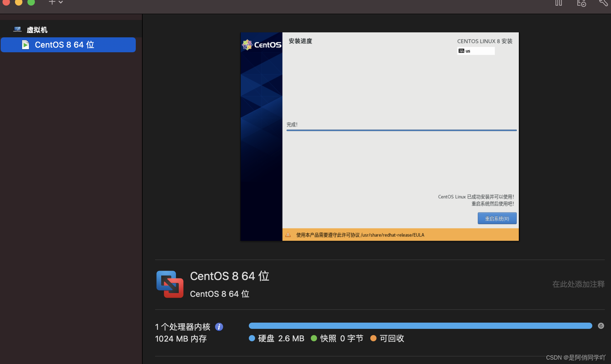
Task: Click the 在此处添加注释 notes field
Action: click(x=578, y=284)
